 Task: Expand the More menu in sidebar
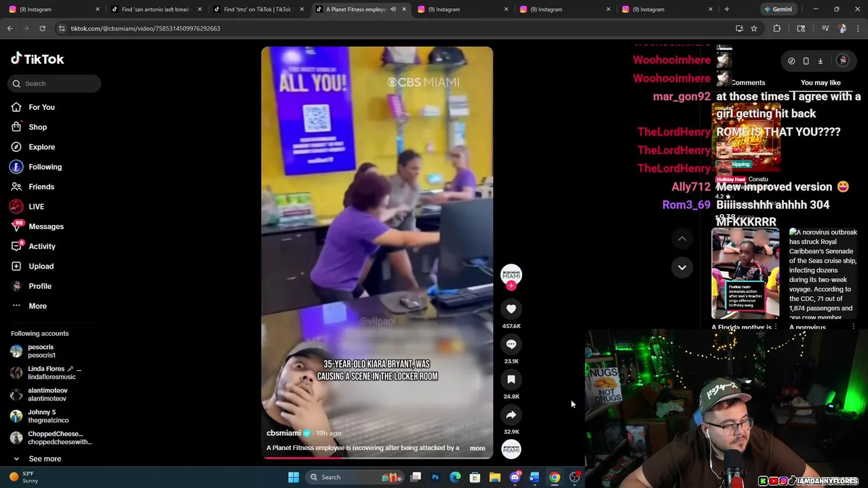(x=37, y=306)
